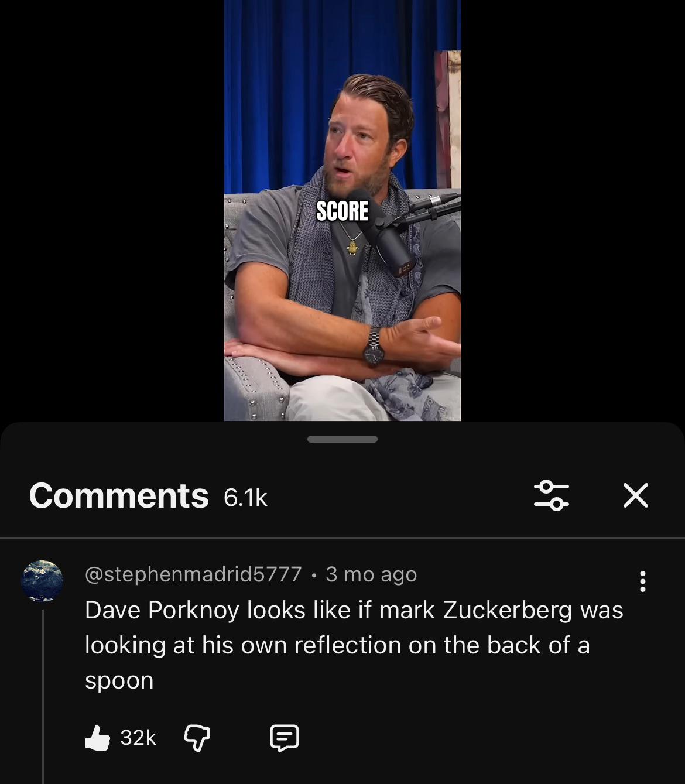Tap the grey drag handle above Comments

(x=342, y=439)
